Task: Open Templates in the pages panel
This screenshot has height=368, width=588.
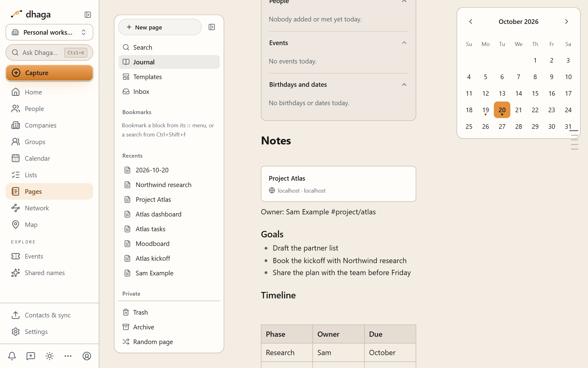Action: click(169, 77)
